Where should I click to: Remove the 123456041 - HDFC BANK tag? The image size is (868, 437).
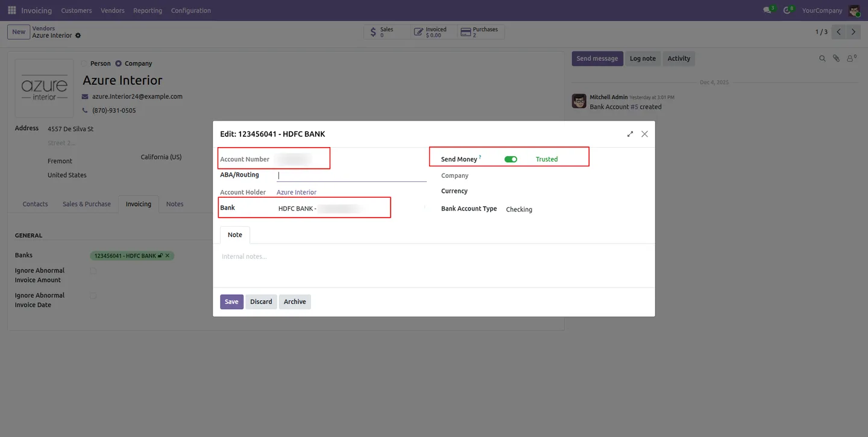point(168,256)
